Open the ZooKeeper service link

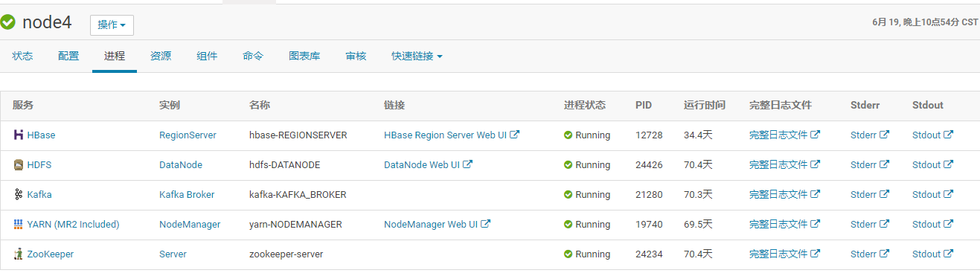pyautogui.click(x=50, y=254)
